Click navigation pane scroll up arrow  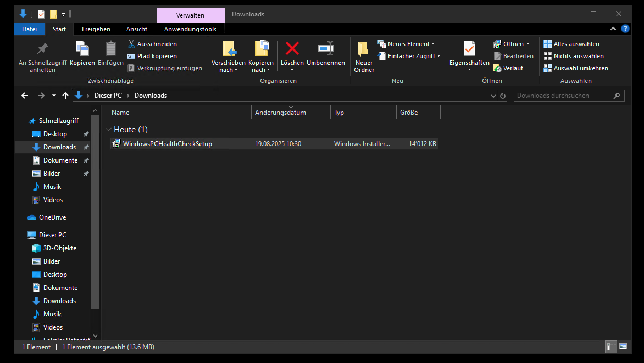pyautogui.click(x=95, y=110)
